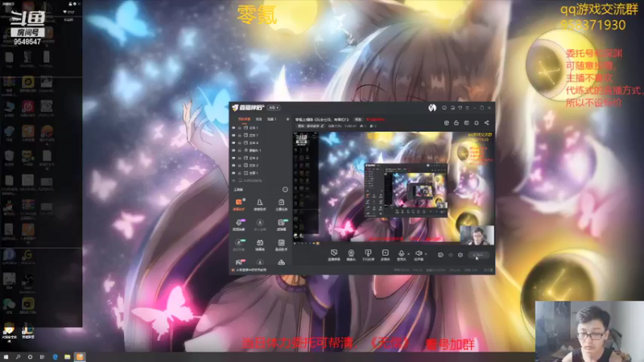This screenshot has width=644, height=362.
Task: Switch to the orange-highlighted scene tab
Action: [245, 119]
